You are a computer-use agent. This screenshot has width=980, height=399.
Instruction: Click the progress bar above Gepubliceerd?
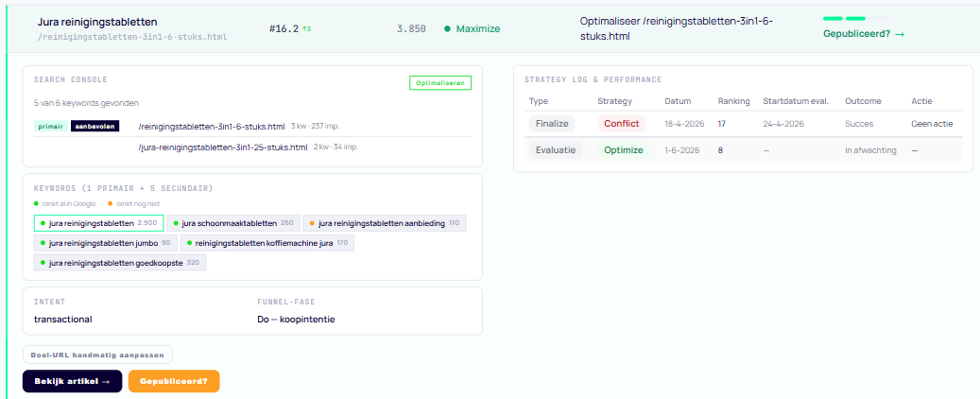click(855, 19)
